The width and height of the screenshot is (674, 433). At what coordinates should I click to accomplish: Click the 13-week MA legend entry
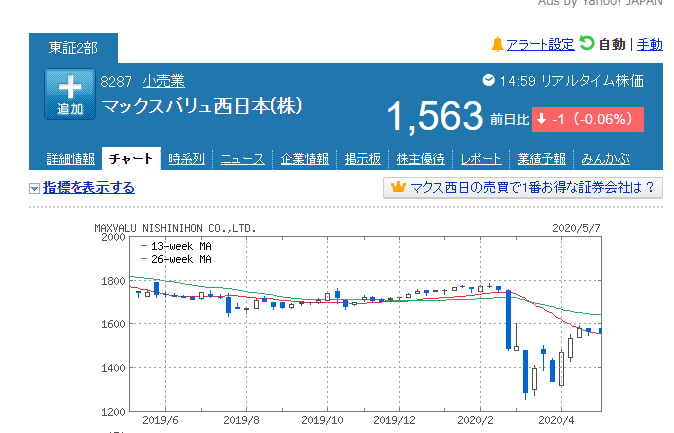click(177, 246)
